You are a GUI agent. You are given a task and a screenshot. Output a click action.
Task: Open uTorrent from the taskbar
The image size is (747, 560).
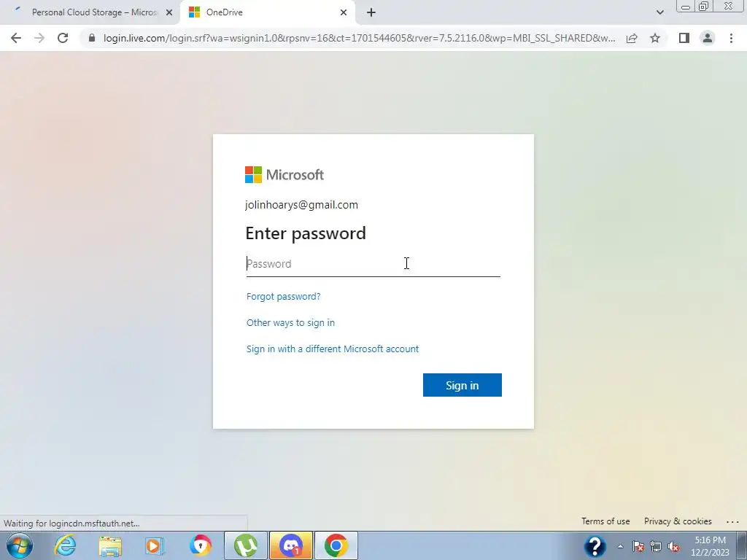245,545
